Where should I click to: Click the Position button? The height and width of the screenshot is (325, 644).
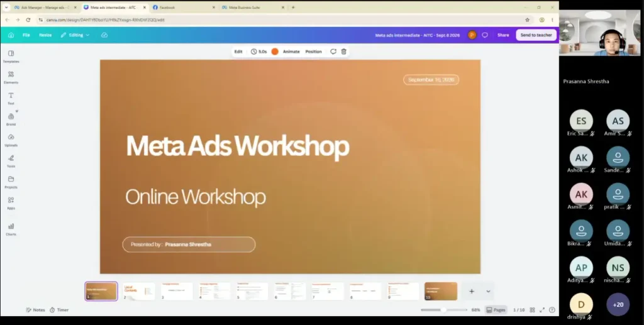point(313,52)
